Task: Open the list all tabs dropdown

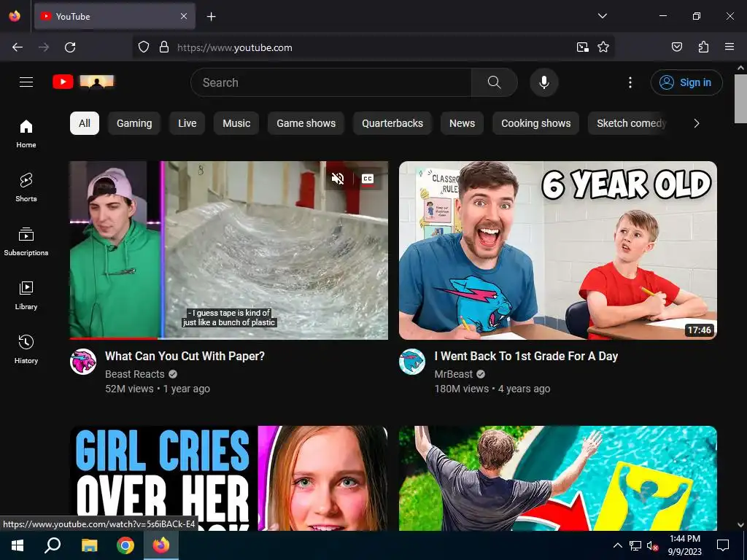Action: click(x=602, y=16)
